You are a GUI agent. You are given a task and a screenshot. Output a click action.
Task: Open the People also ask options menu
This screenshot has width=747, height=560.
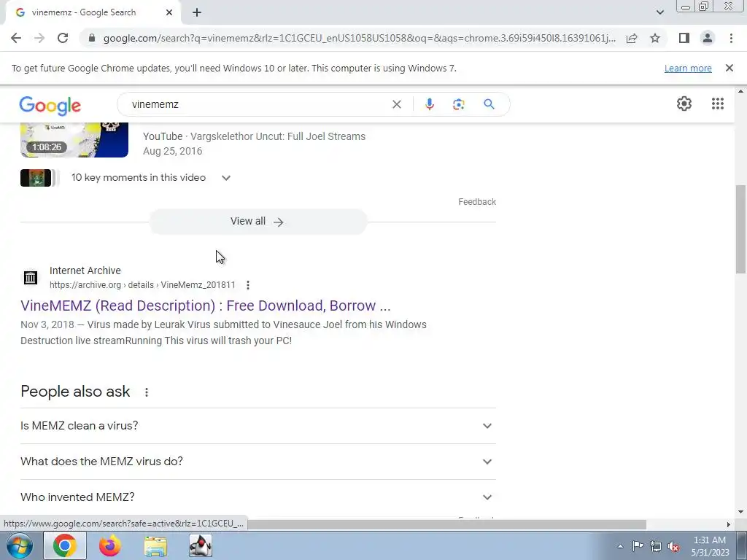(146, 392)
